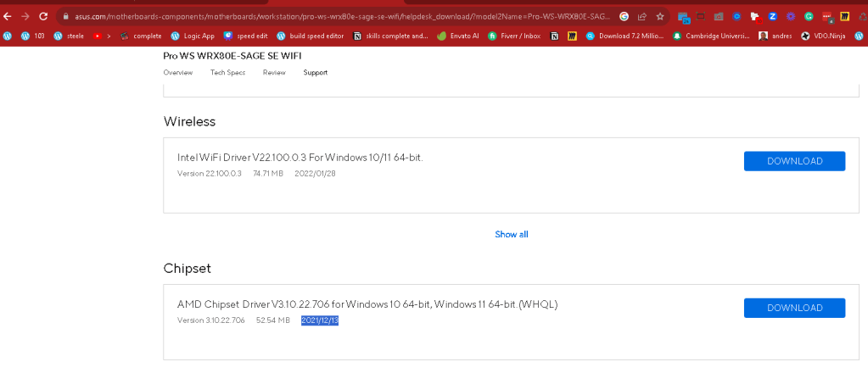Viewport: 868px width, 373px height.
Task: Switch to the Tech Specs tab
Action: (x=227, y=73)
